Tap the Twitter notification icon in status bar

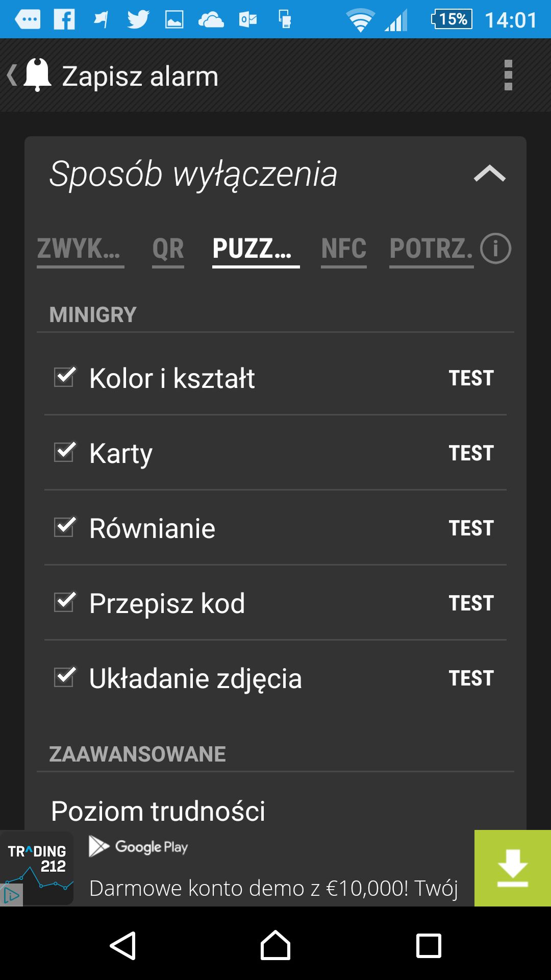coord(138,20)
